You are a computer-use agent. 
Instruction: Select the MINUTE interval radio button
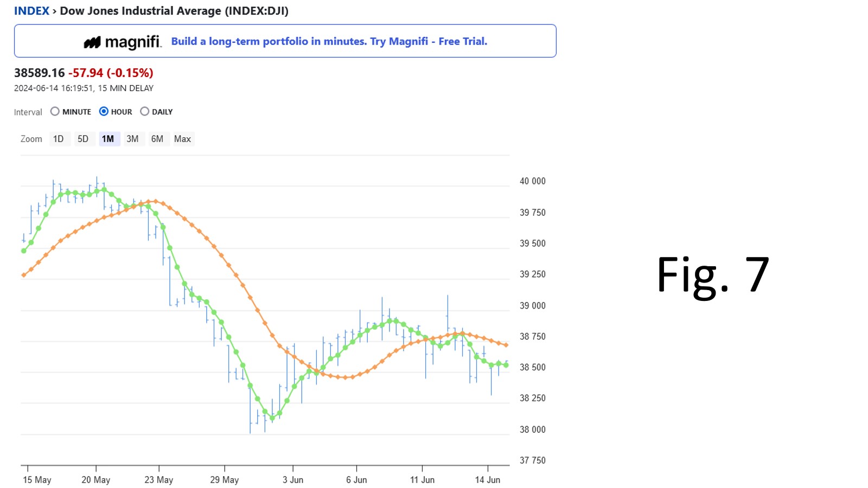pos(55,111)
